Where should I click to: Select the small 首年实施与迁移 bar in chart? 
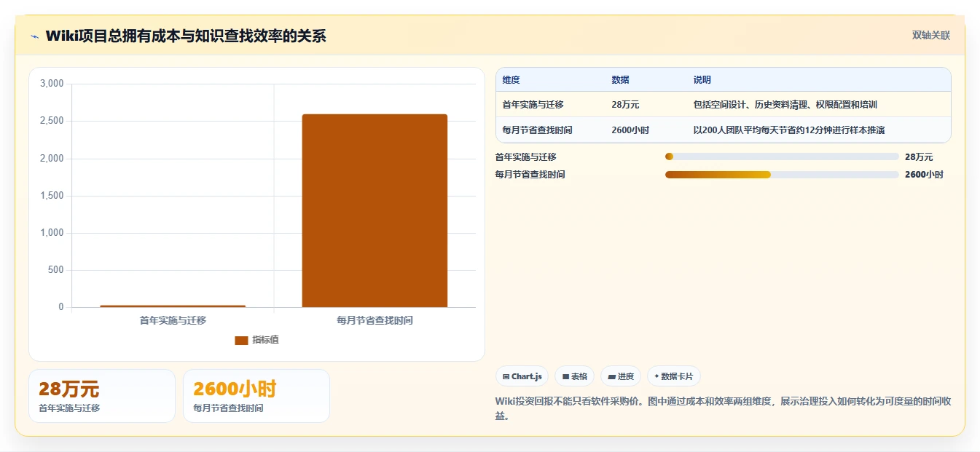coord(173,306)
